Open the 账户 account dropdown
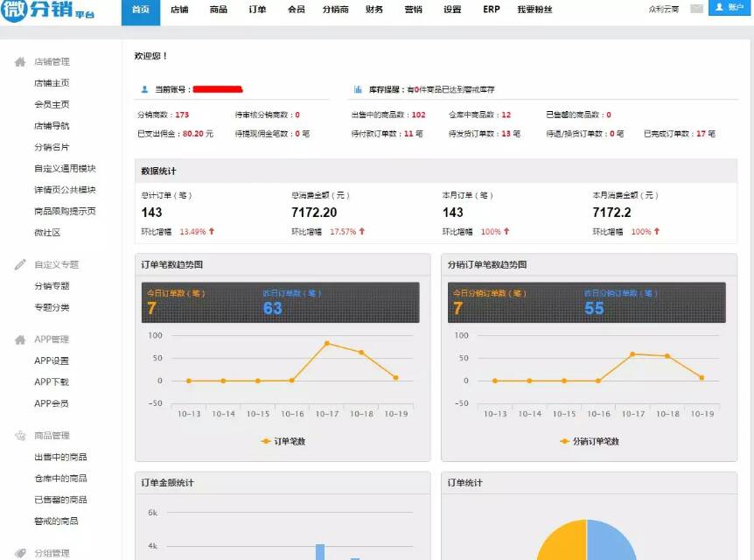The height and width of the screenshot is (560, 754). [x=730, y=8]
